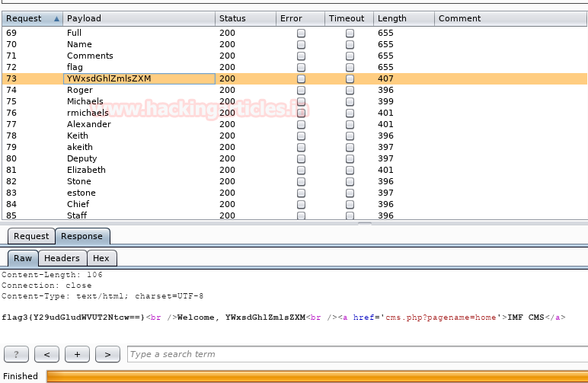Select the Raw view tab

point(23,258)
